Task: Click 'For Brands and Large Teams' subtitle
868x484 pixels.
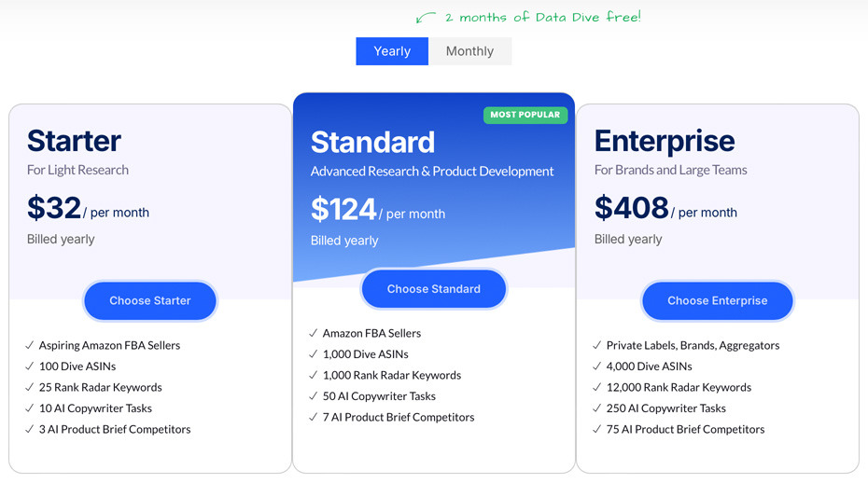Action: tap(671, 170)
